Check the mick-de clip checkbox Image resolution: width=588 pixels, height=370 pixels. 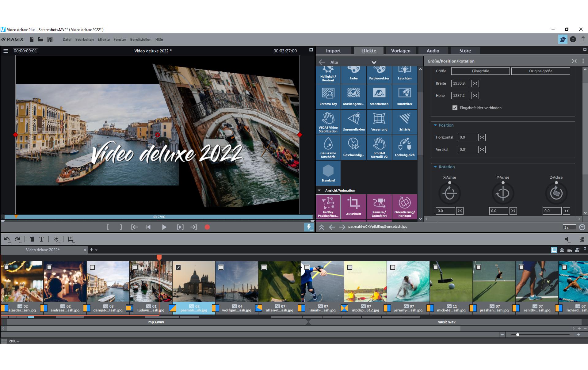(436, 267)
